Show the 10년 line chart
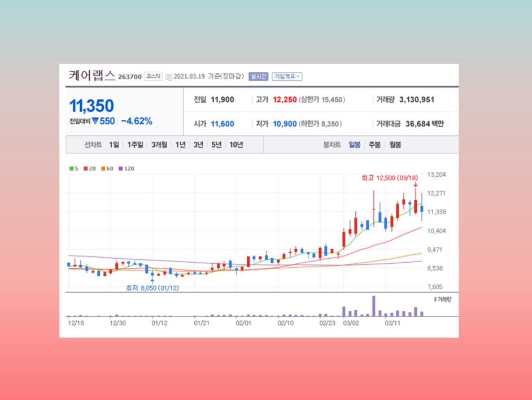The height and width of the screenshot is (400, 532). point(236,145)
